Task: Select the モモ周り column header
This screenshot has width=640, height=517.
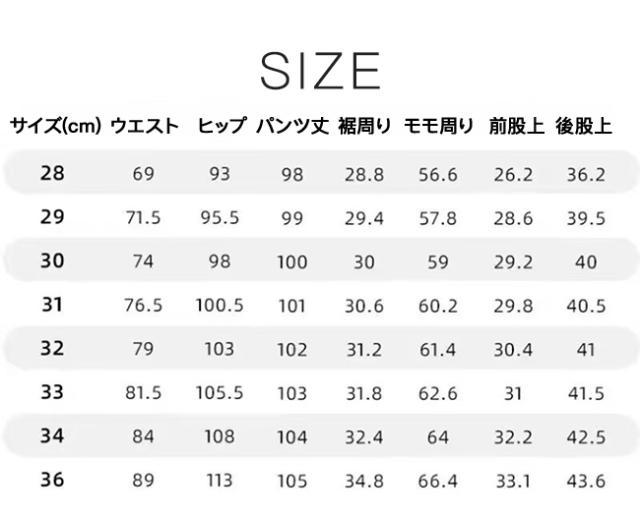Action: [x=439, y=127]
